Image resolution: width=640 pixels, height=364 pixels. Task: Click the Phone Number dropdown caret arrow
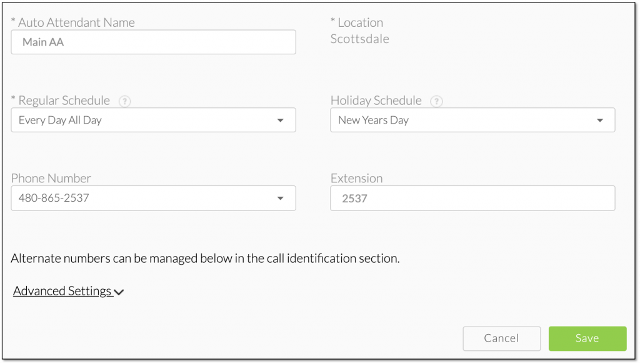(280, 199)
